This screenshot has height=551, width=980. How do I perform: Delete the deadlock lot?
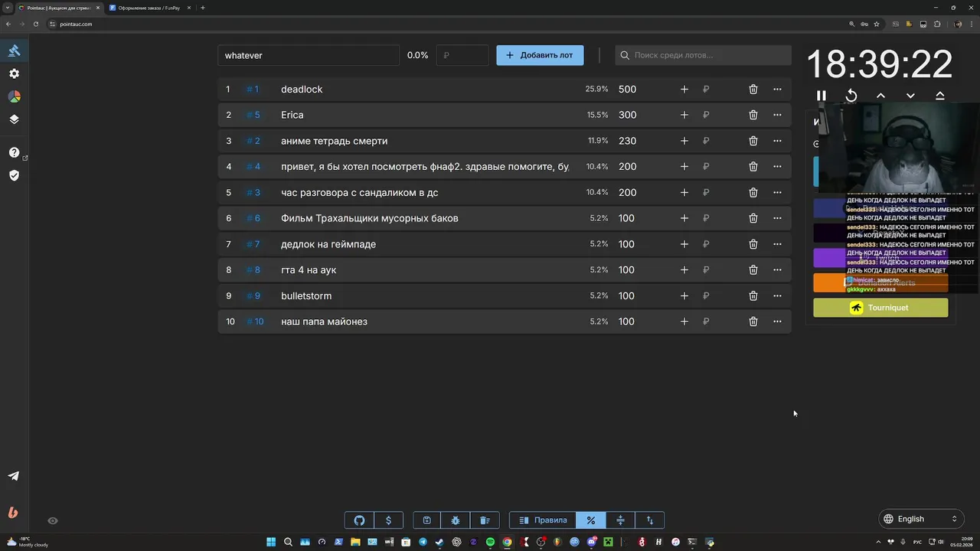(x=753, y=90)
